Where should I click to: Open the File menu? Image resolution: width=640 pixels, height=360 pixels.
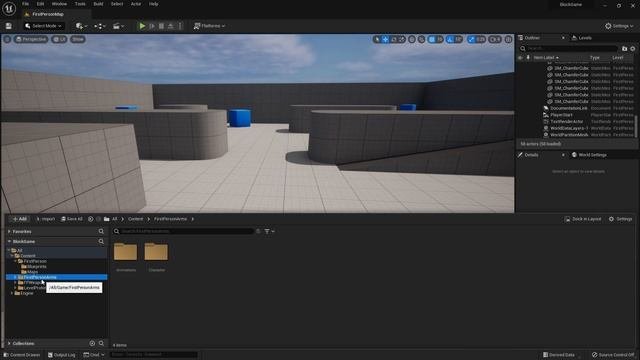point(25,4)
